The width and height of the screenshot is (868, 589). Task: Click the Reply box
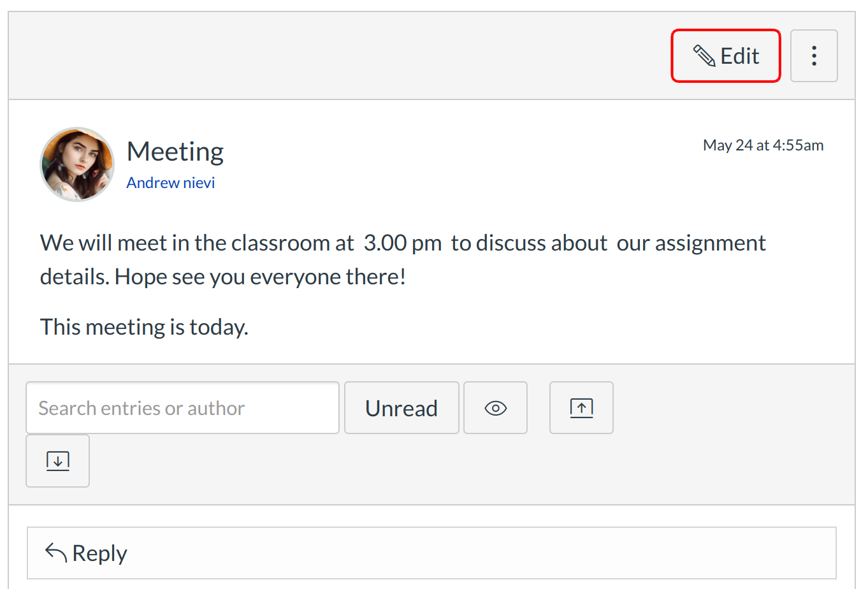point(431,553)
